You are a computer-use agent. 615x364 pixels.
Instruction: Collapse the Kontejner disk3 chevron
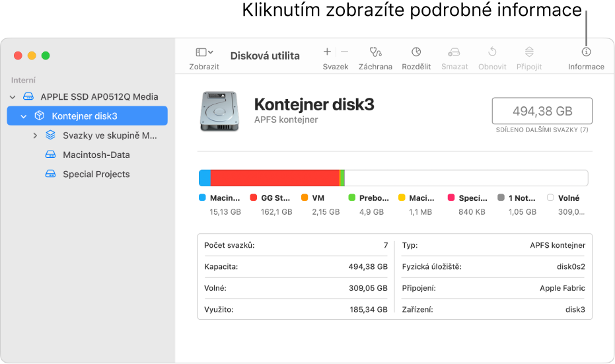click(24, 116)
